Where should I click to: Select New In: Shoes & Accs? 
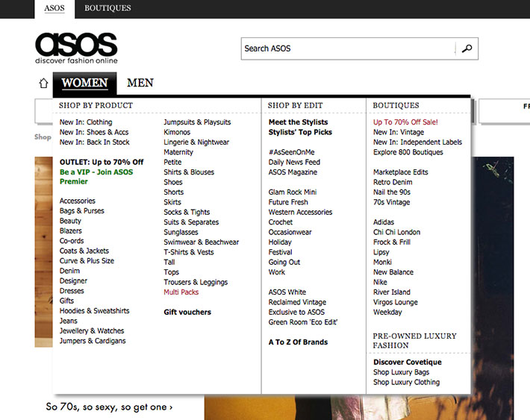[94, 132]
